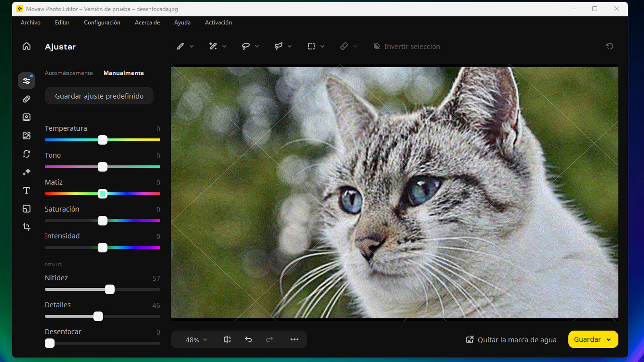Open the Ayuda menu

[182, 22]
